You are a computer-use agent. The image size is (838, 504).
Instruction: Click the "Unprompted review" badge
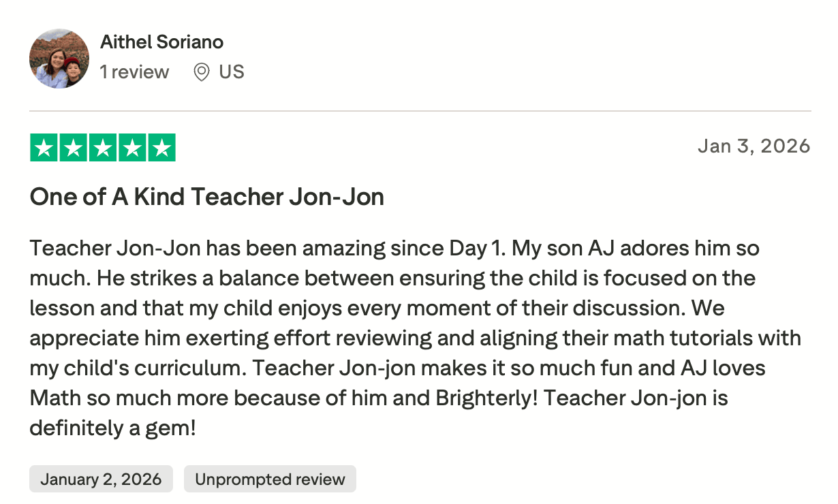click(270, 479)
